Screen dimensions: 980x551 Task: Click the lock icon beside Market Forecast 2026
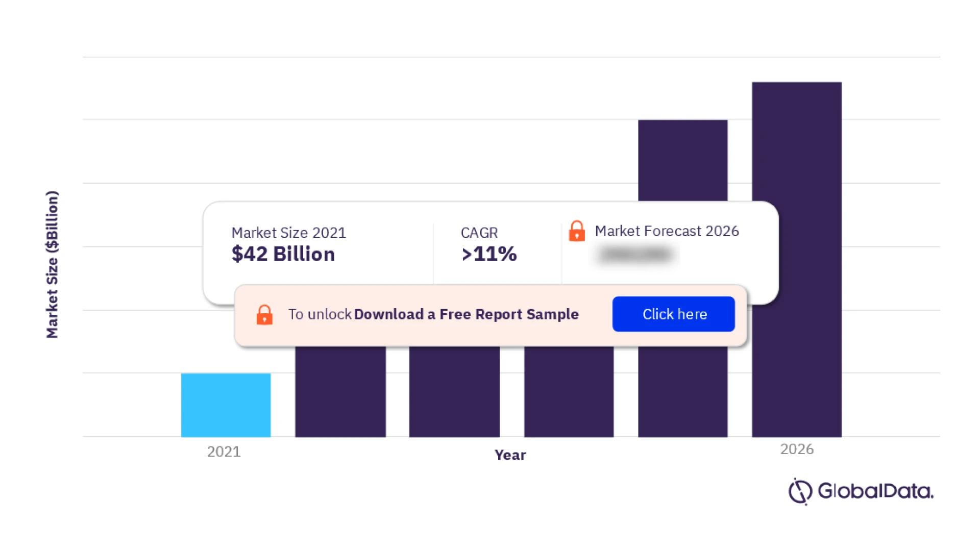pos(577,231)
